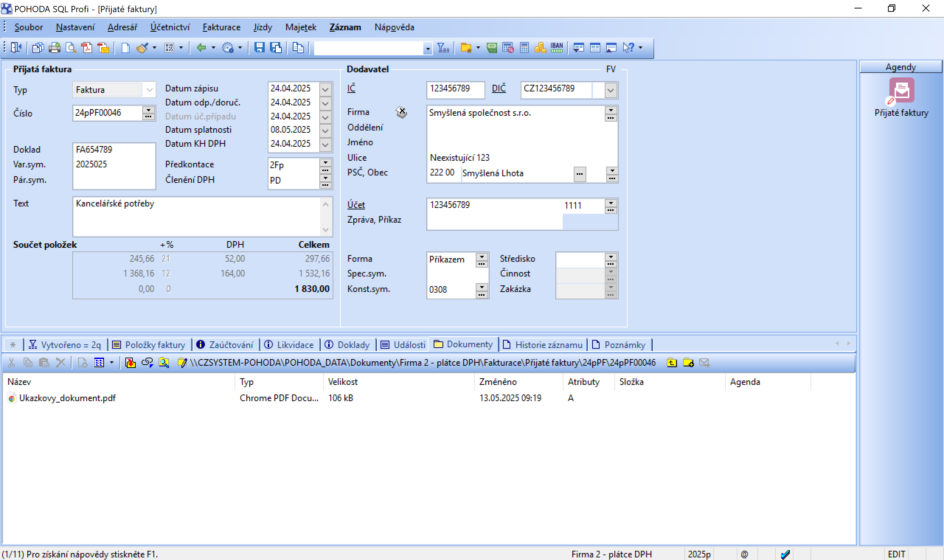The image size is (944, 560).
Task: Click the Přijaté faktury agenda icon
Action: coord(901,91)
